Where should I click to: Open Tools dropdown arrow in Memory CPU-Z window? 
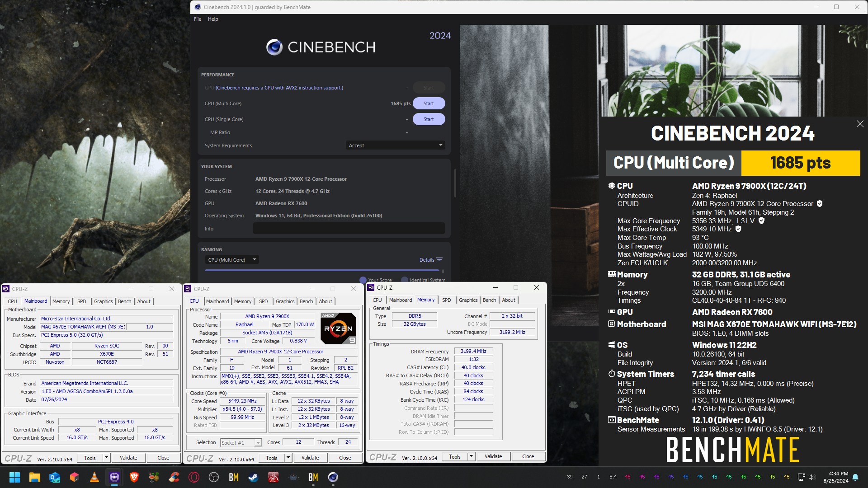pos(471,456)
